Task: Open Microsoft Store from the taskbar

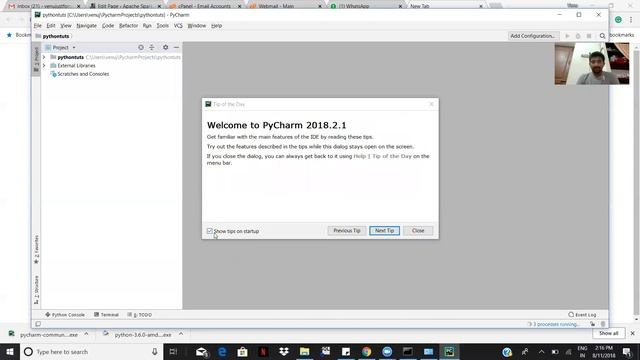Action: pyautogui.click(x=242, y=351)
